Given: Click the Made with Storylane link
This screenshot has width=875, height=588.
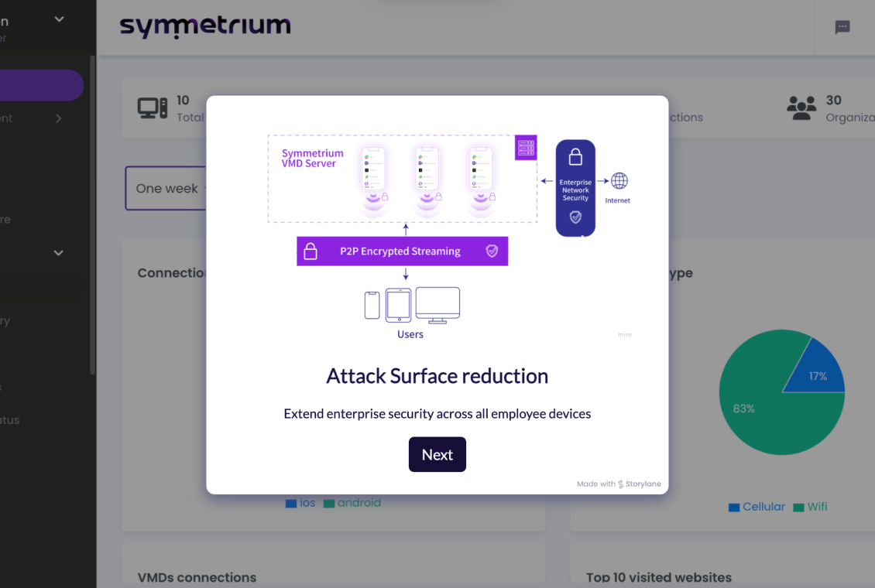Looking at the screenshot, I should point(619,484).
